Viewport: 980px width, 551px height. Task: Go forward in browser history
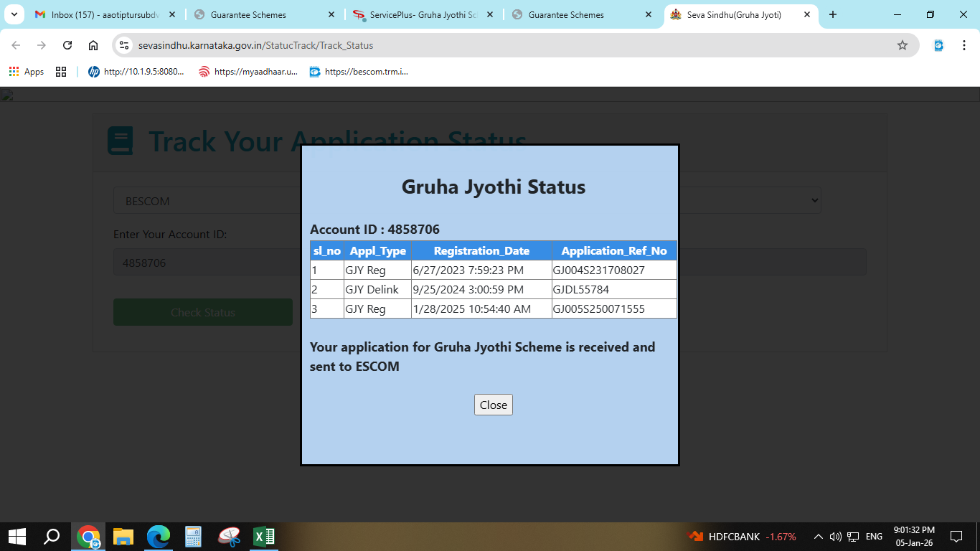tap(42, 45)
